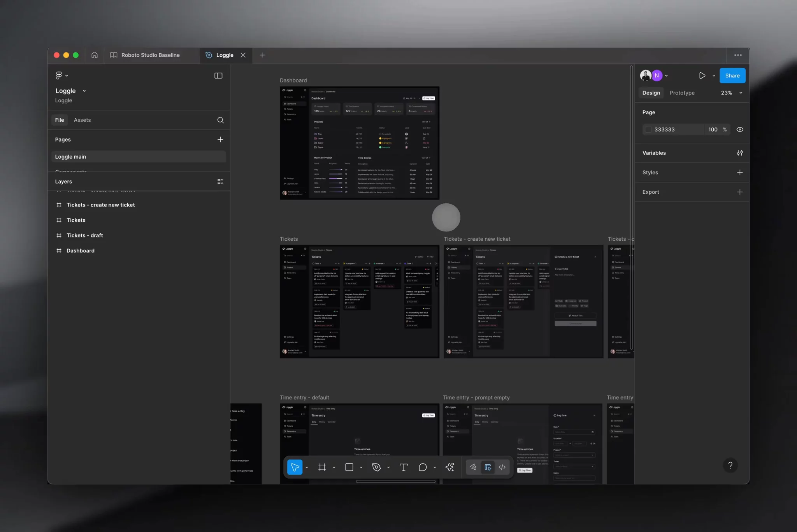Select the Text tool

click(x=404, y=467)
